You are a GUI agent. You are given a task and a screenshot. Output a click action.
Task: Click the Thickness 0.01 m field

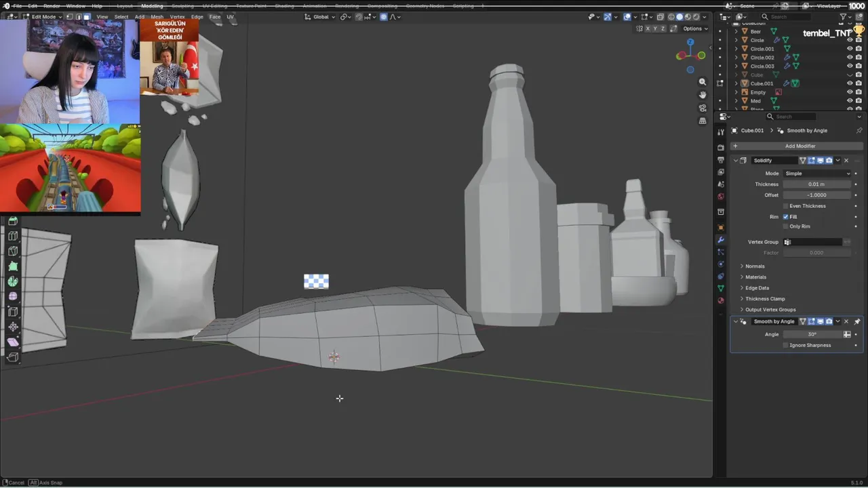pos(817,184)
